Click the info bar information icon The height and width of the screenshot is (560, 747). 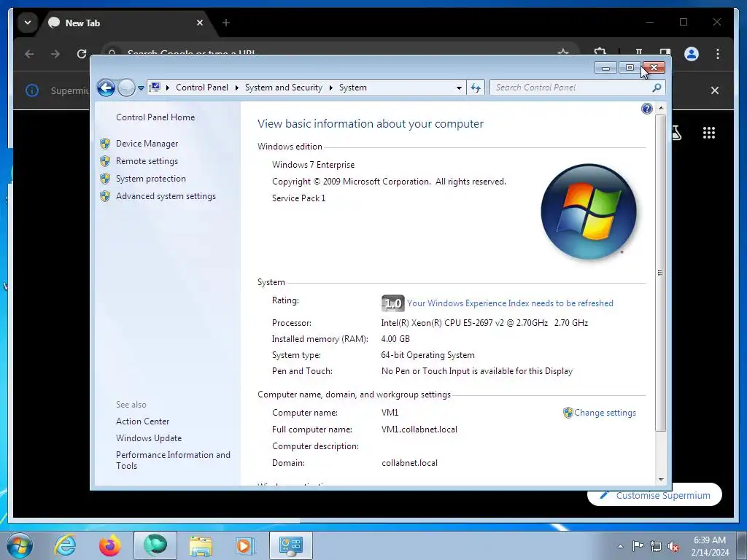click(32, 90)
